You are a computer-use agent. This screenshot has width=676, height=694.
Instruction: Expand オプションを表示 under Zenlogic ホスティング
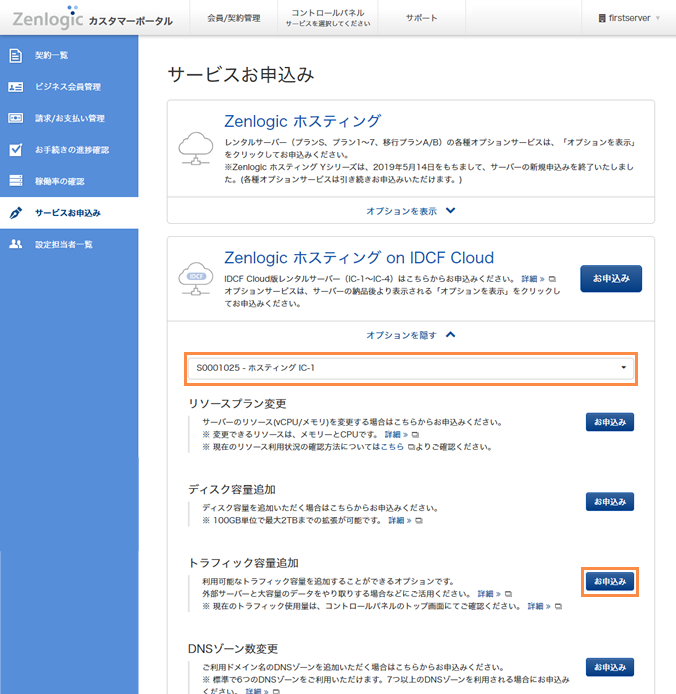coord(410,211)
